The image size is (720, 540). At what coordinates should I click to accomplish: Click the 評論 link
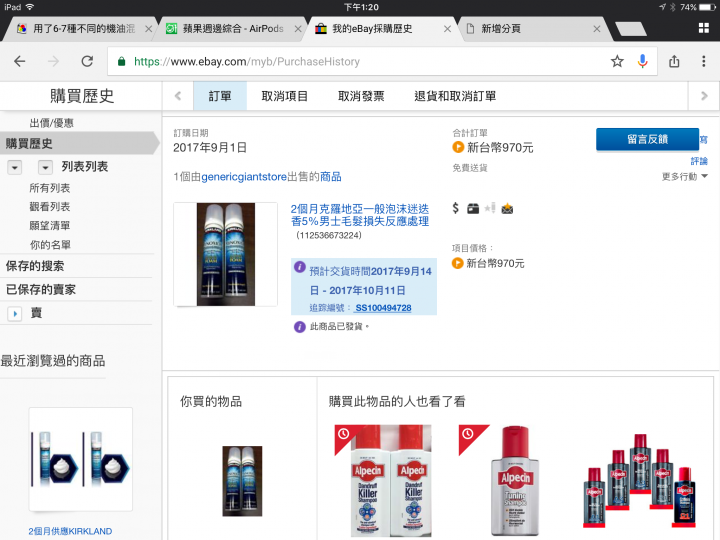(x=699, y=161)
